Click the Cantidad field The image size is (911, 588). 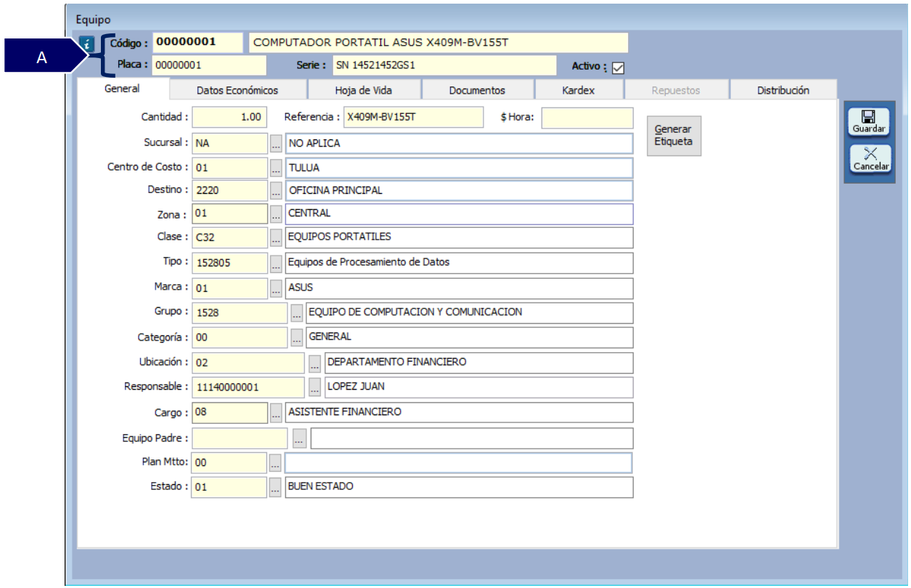[x=229, y=118]
